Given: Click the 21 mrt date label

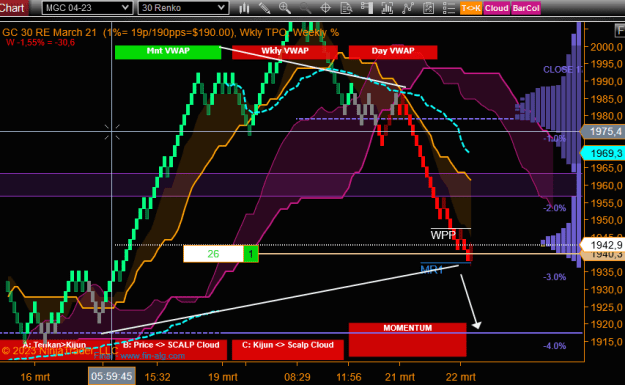Looking at the screenshot, I should 400,377.
